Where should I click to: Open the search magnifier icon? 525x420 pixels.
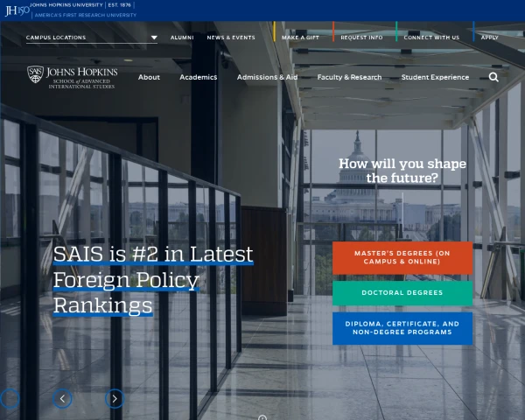click(493, 77)
